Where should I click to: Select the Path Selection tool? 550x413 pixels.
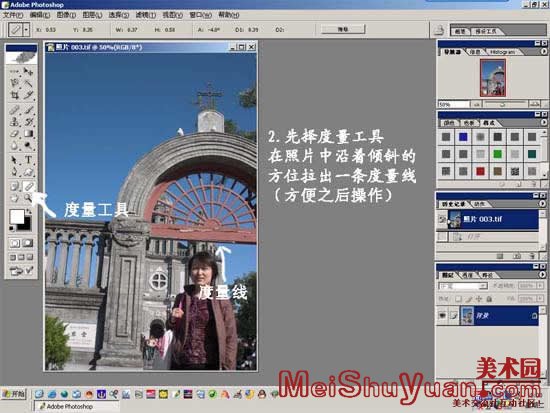[x=14, y=160]
